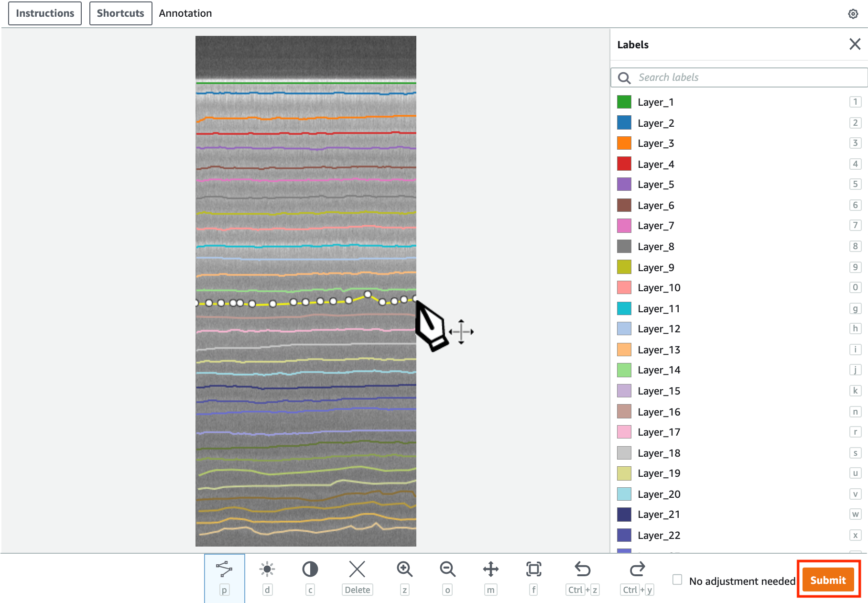Image resolution: width=868 pixels, height=603 pixels.
Task: Open the Instructions panel
Action: 45,13
